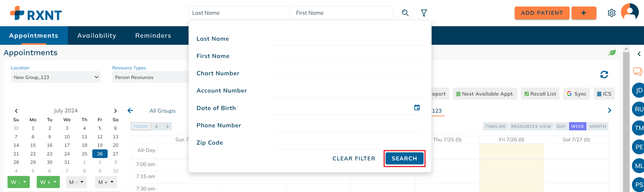
Task: Collapse the right sidebar chevron
Action: tap(639, 54)
